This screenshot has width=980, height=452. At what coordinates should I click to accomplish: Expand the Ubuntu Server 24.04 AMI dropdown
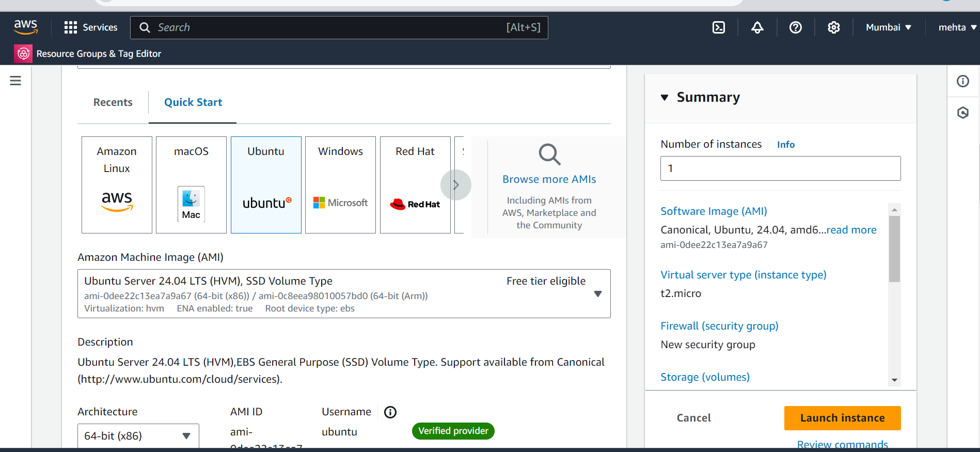[344, 294]
